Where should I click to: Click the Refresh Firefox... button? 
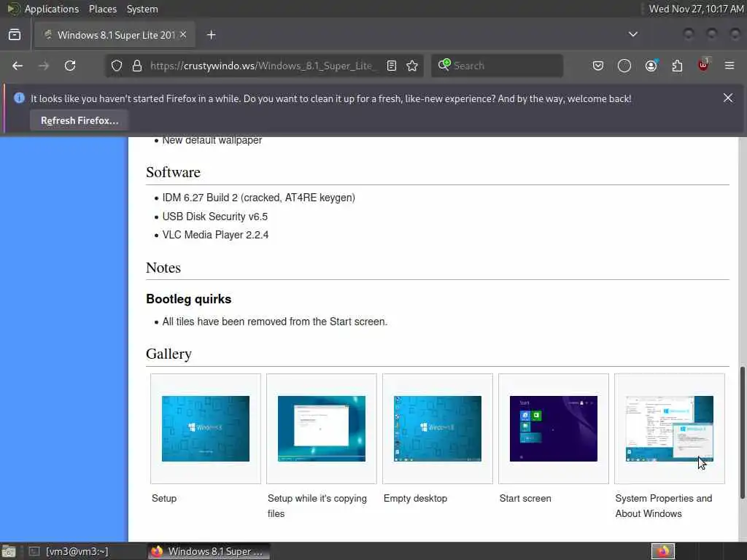80,120
